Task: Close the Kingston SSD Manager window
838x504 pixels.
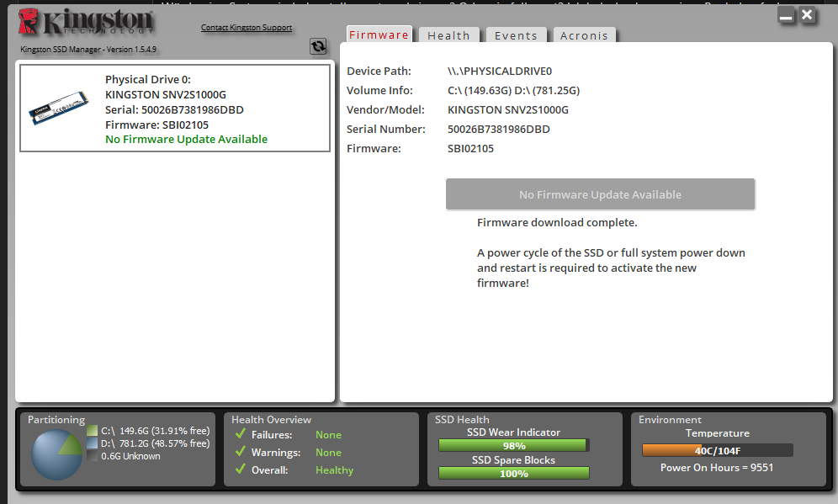Action: (x=807, y=15)
